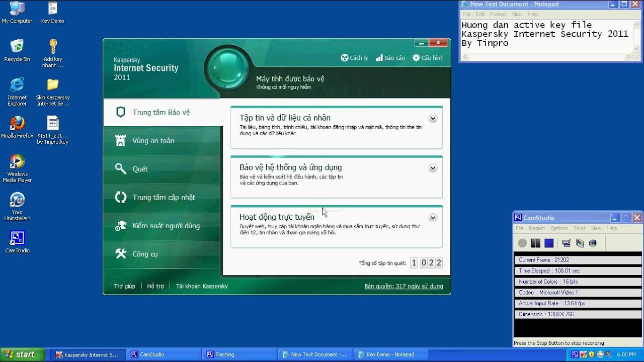644x362 pixels.
Task: Click the blue Stop button in CamStudio
Action: (549, 243)
